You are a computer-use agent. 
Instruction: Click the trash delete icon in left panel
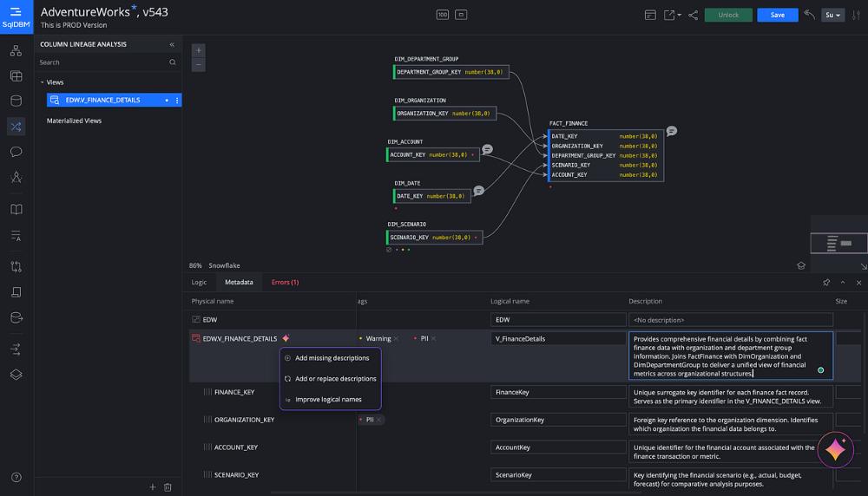point(168,487)
